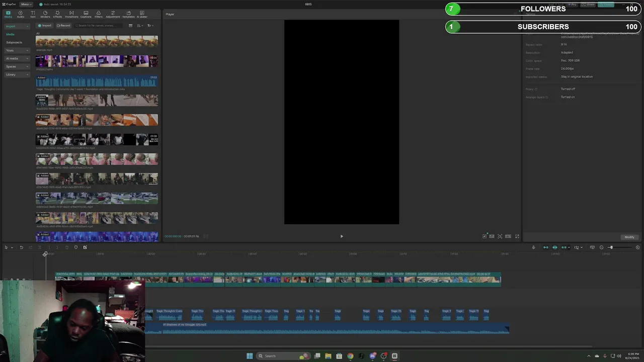Open the Filters tab

click(99, 14)
